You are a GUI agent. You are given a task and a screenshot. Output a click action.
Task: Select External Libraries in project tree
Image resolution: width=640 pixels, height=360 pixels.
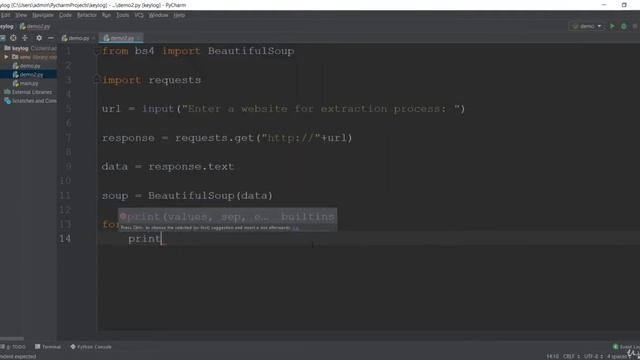[29, 92]
